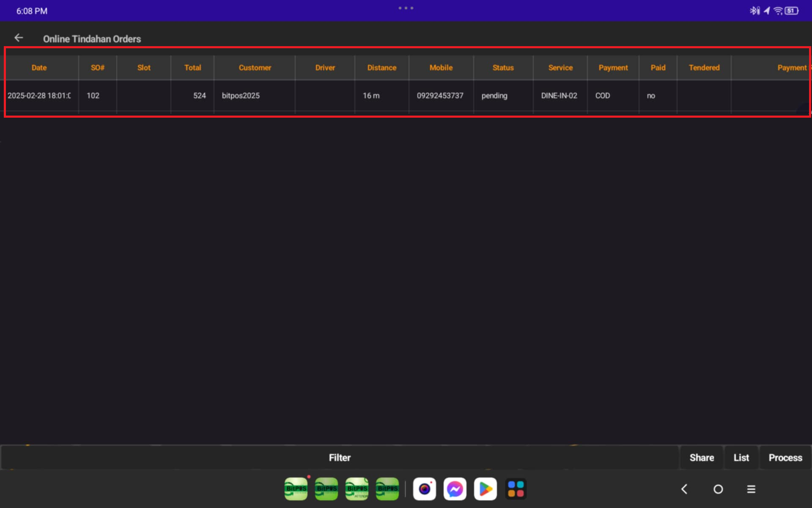This screenshot has height=508, width=812.
Task: Select mobile number 09292453737
Action: 441,96
